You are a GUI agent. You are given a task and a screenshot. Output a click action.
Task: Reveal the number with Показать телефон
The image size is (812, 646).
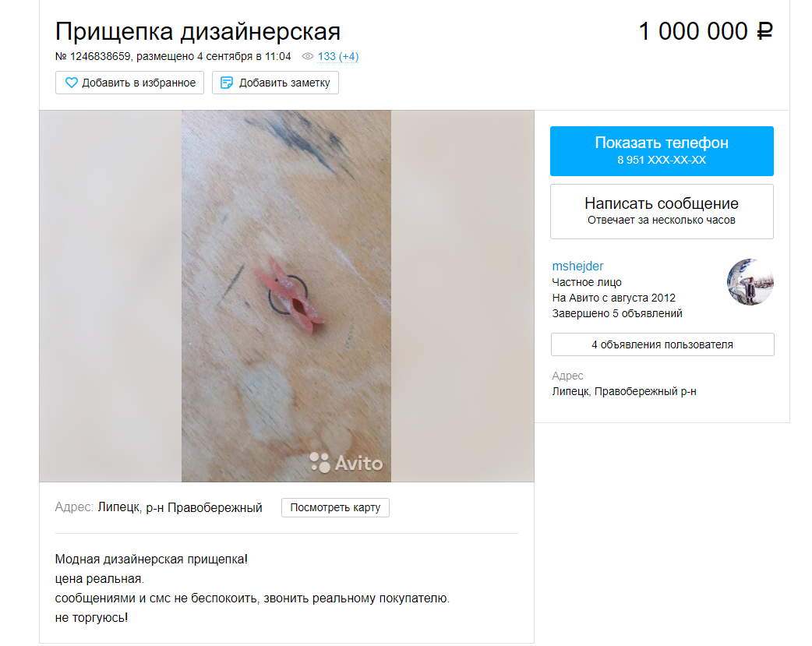pos(662,150)
